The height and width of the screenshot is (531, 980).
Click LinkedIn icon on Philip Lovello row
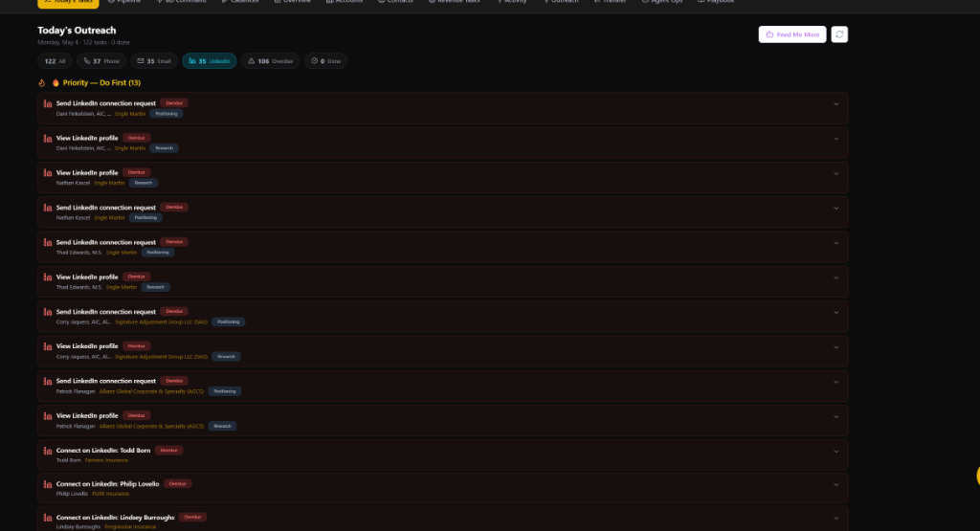pyautogui.click(x=48, y=484)
